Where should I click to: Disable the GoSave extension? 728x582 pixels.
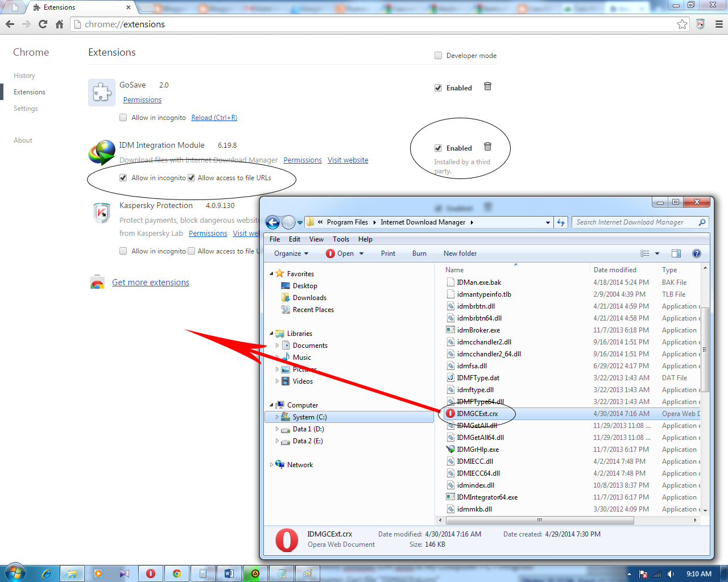coord(438,88)
